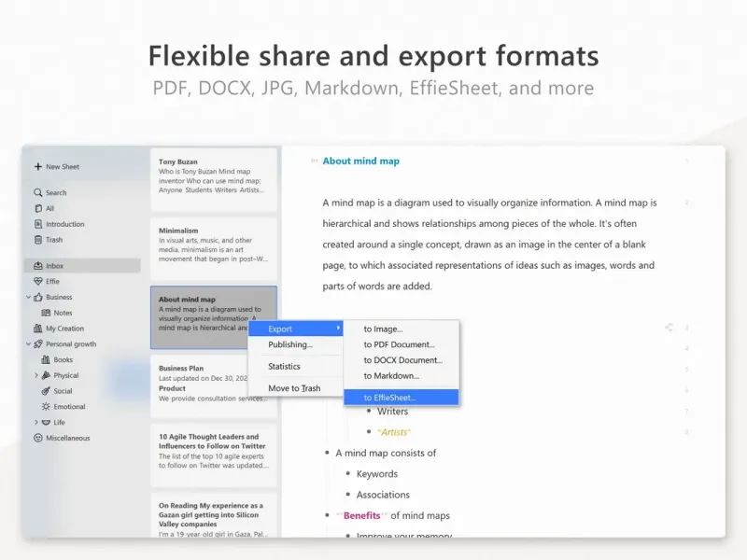This screenshot has width=747, height=560.
Task: Open the Export submenu arrow
Action: coord(338,329)
